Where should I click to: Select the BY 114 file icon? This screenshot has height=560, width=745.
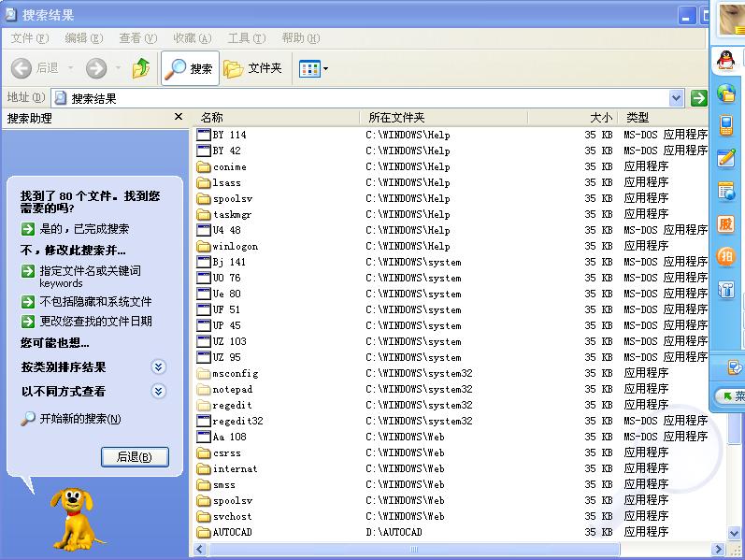point(204,135)
